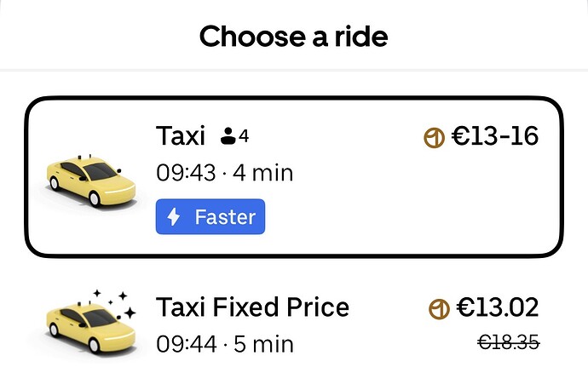Tap the 09:44 · 5 min arrival time
Screen dimensions: 588x390
(x=224, y=344)
